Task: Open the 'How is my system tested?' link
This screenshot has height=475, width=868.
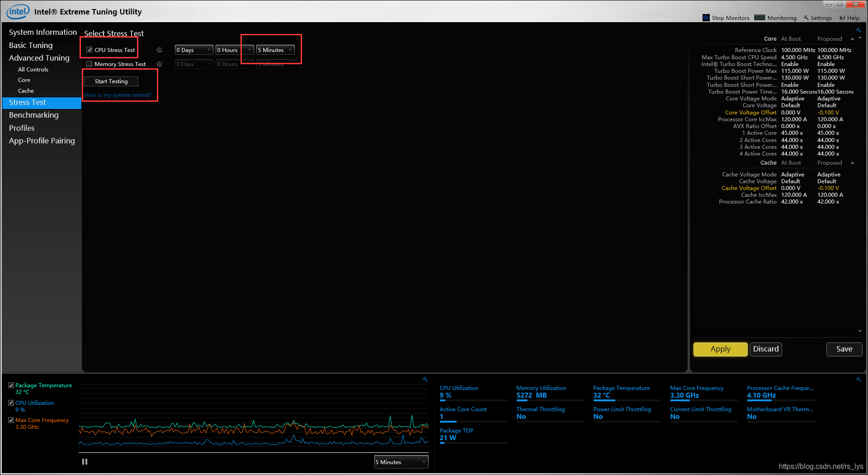Action: tap(118, 95)
